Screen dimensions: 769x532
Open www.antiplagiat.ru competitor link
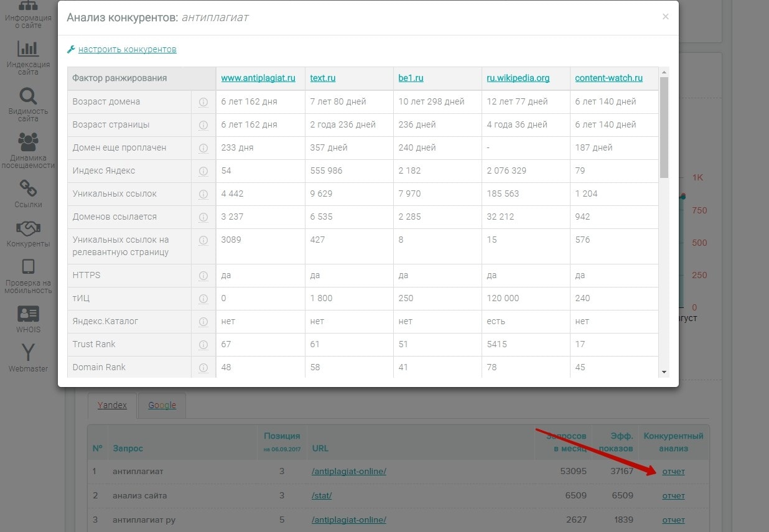click(258, 78)
